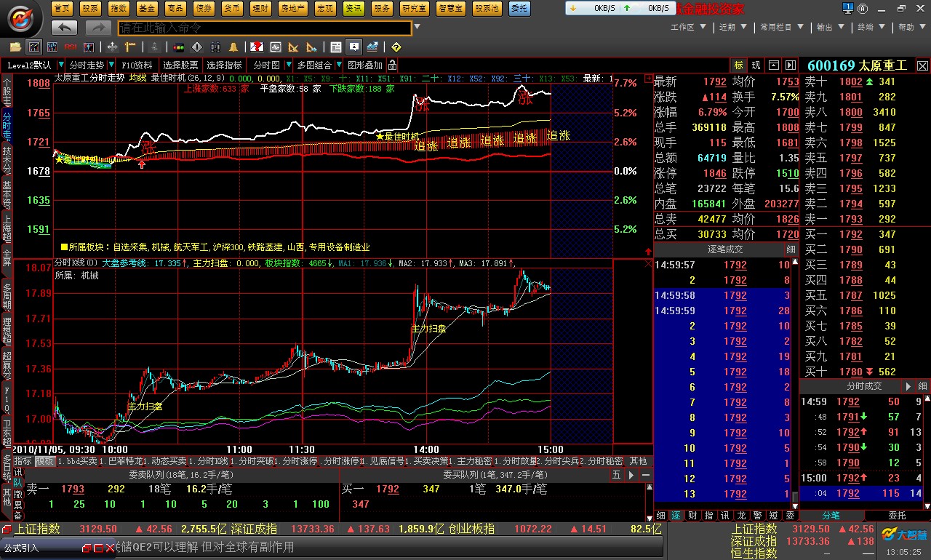931x560 pixels.
Task: Open the 资讯 top menu button
Action: 353,8
